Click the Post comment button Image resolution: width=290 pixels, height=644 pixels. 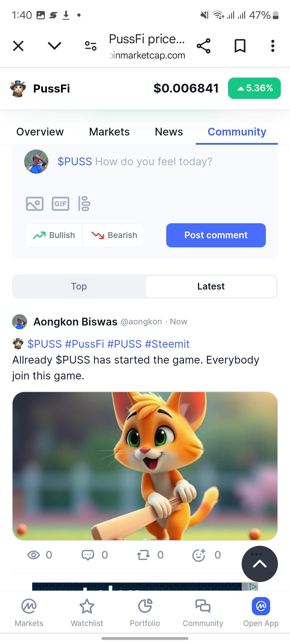[x=216, y=235]
